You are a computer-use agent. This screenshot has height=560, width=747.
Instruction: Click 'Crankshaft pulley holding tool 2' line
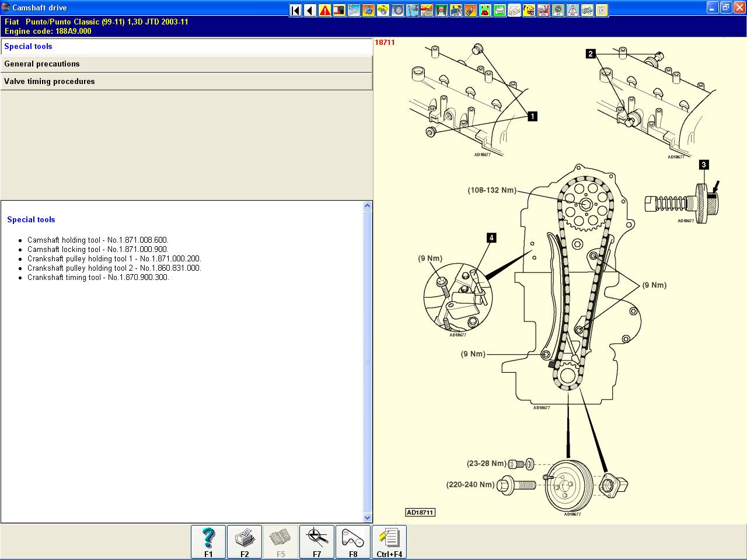(x=114, y=268)
